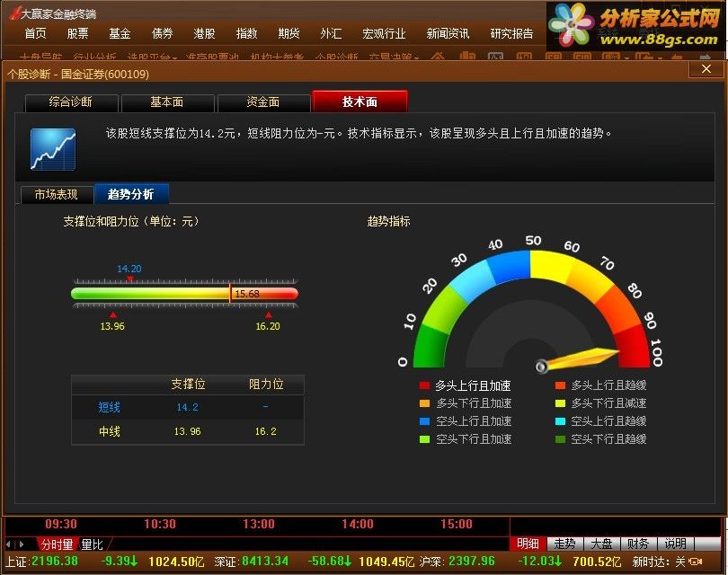Open the 期货 menu
This screenshot has width=728, height=575.
click(x=289, y=33)
